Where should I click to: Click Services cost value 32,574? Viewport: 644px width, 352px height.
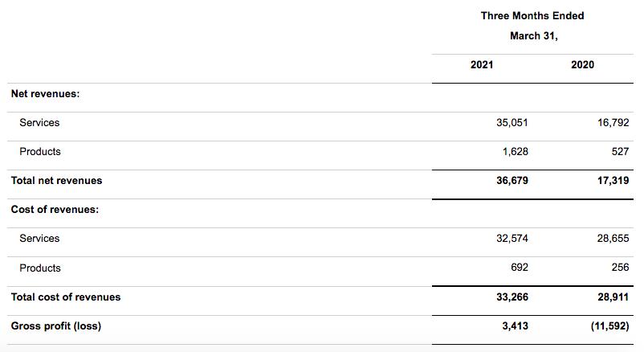tap(512, 238)
